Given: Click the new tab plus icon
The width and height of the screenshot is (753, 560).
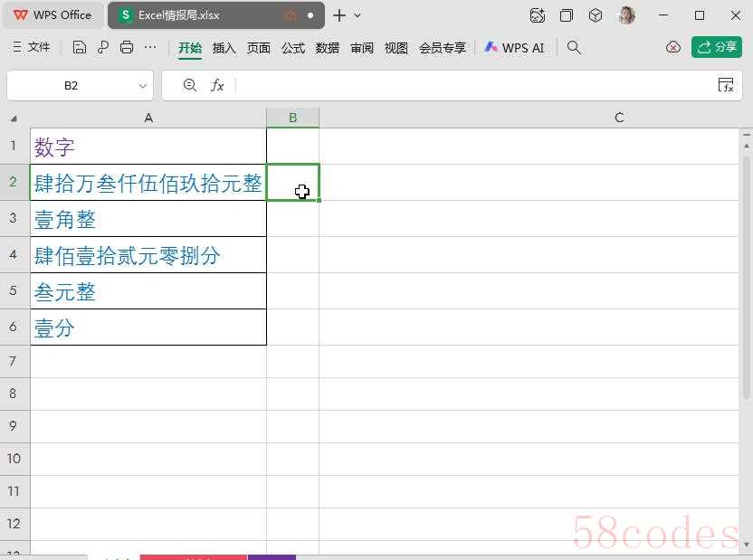Looking at the screenshot, I should point(339,15).
